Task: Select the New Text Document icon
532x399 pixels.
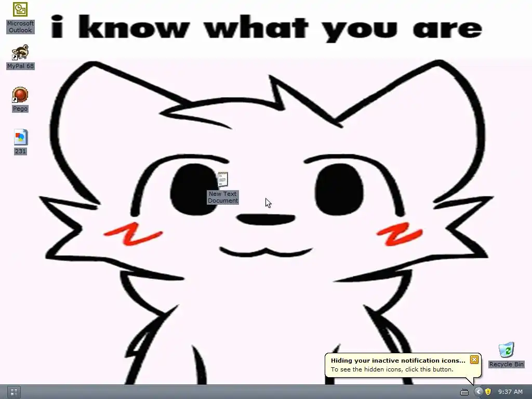Action: coord(222,188)
